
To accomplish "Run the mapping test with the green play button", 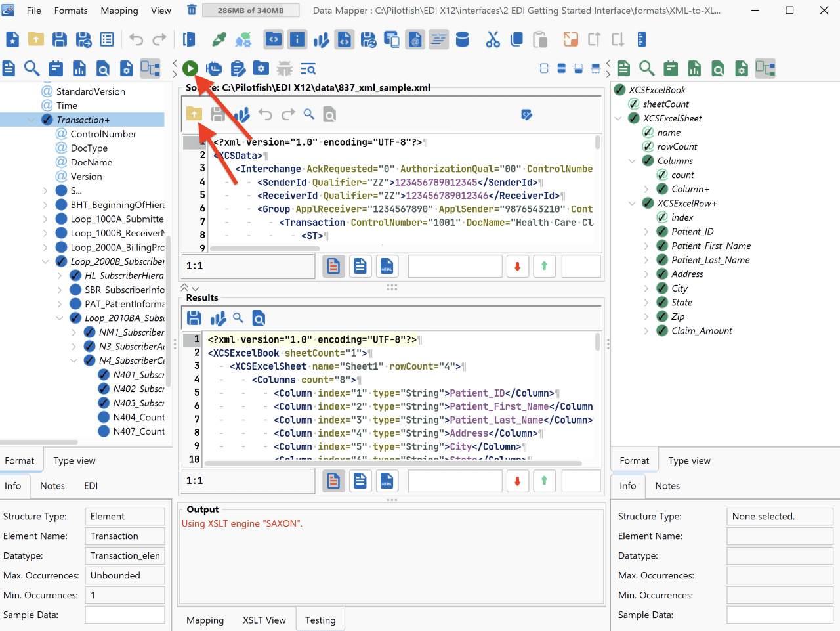I will 190,68.
